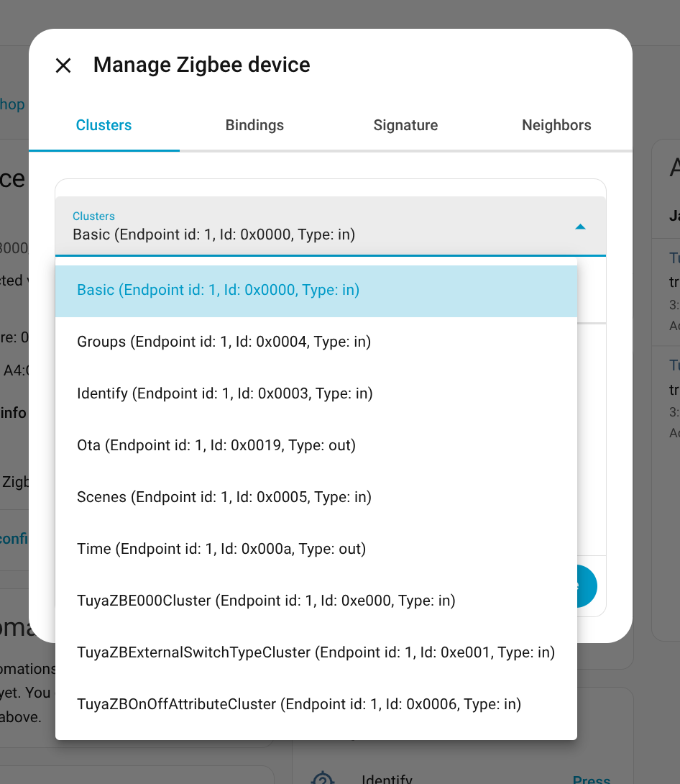
Task: Close the Manage Zigbee device dialog
Action: 63,65
